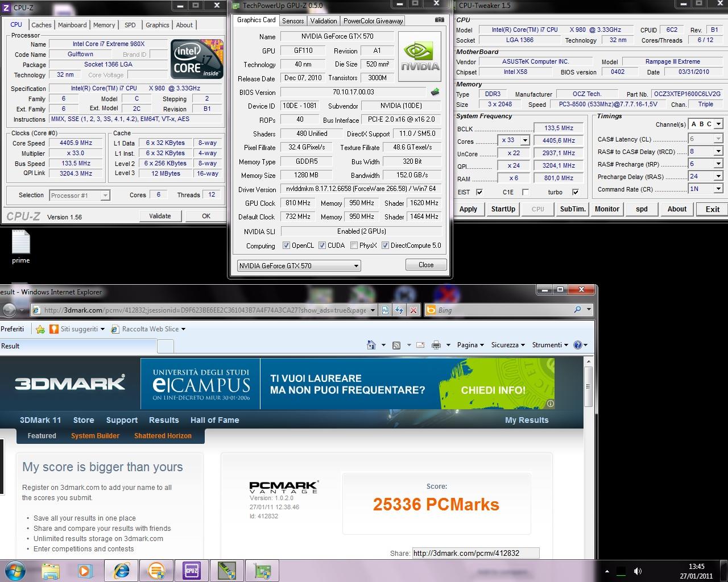Click the print icon in IE

(x=436, y=345)
